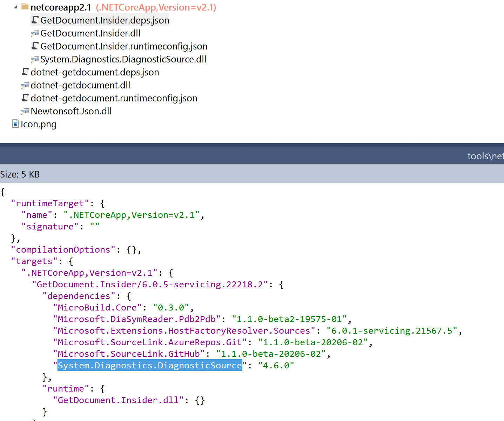Click the "name" key in the JSON viewer
Image resolution: width=504 pixels, height=421 pixels.
pyautogui.click(x=37, y=215)
